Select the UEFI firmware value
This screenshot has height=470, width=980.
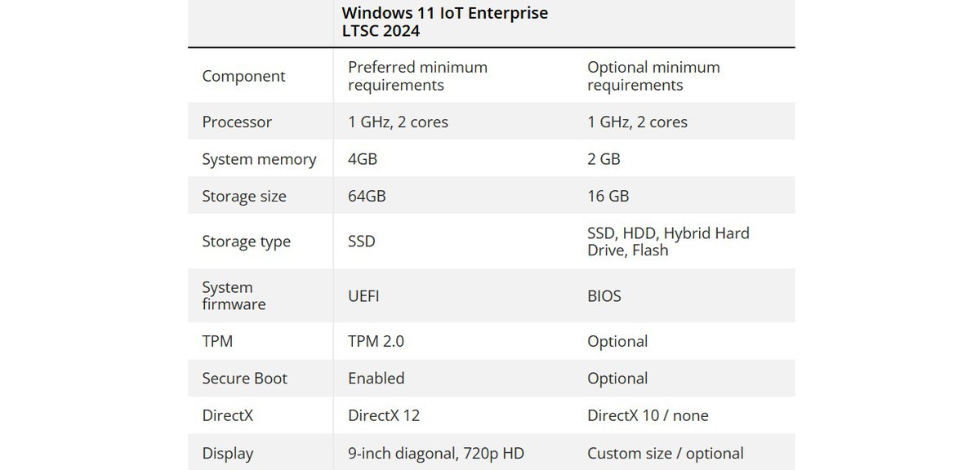(x=363, y=295)
